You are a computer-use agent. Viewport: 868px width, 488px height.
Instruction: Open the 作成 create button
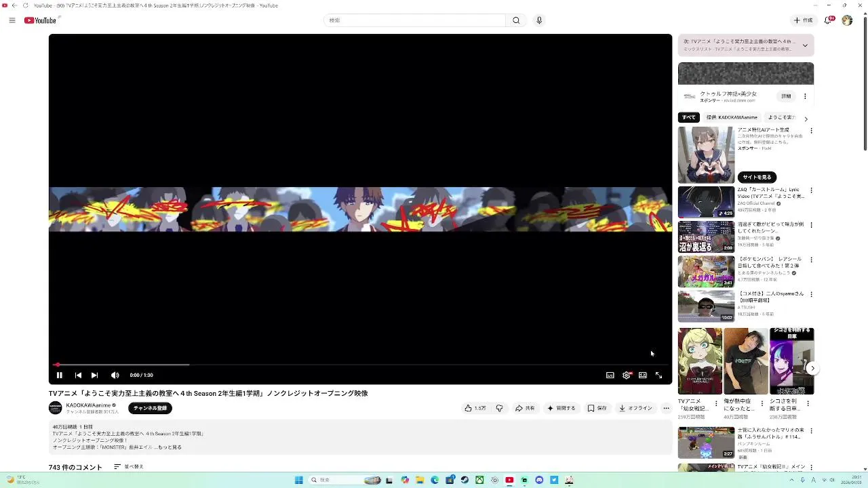(x=803, y=20)
